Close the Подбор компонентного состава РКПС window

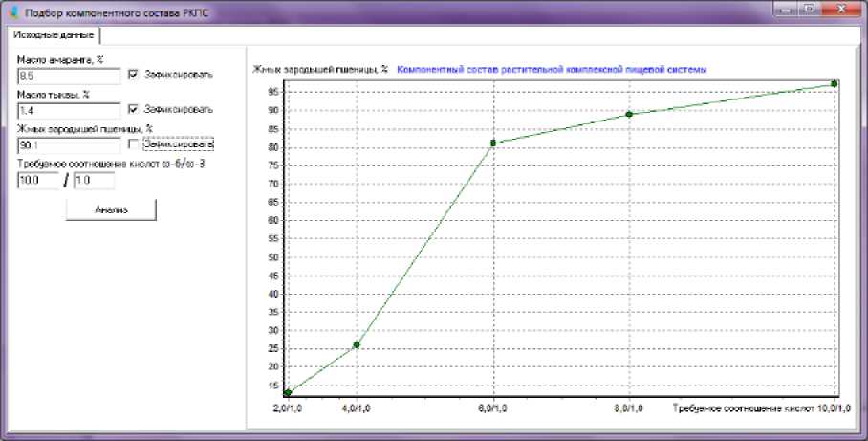[841, 10]
